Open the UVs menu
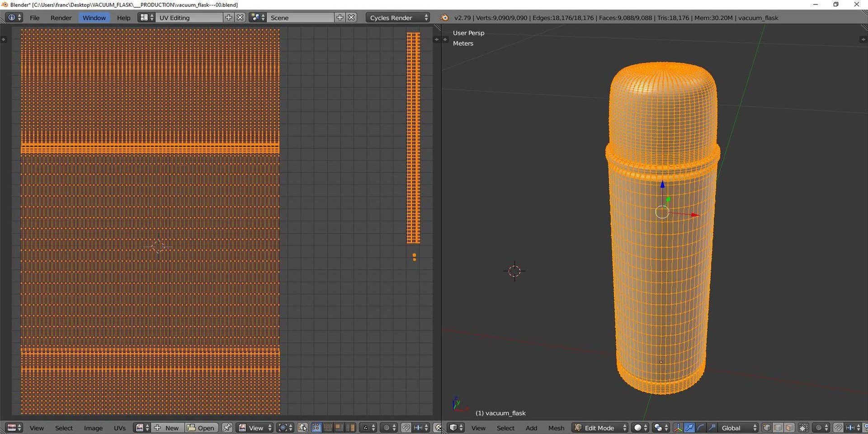Image resolution: width=868 pixels, height=434 pixels. point(120,428)
